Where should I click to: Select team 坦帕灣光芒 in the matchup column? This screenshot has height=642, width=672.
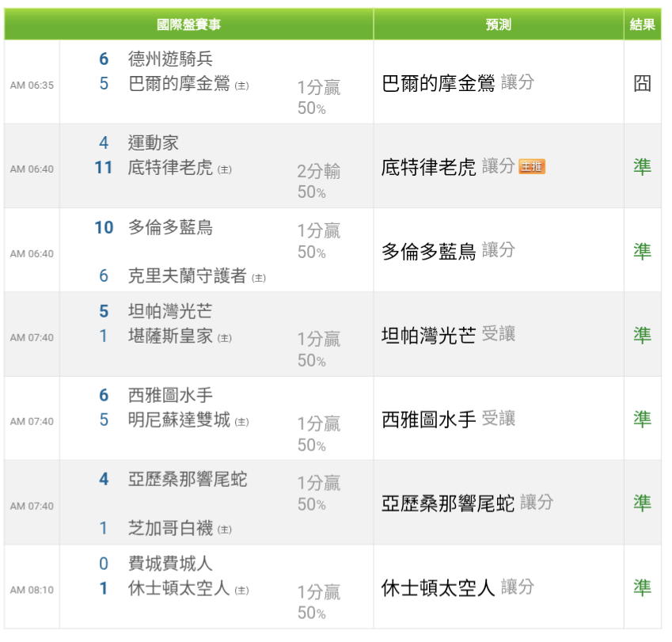[170, 311]
